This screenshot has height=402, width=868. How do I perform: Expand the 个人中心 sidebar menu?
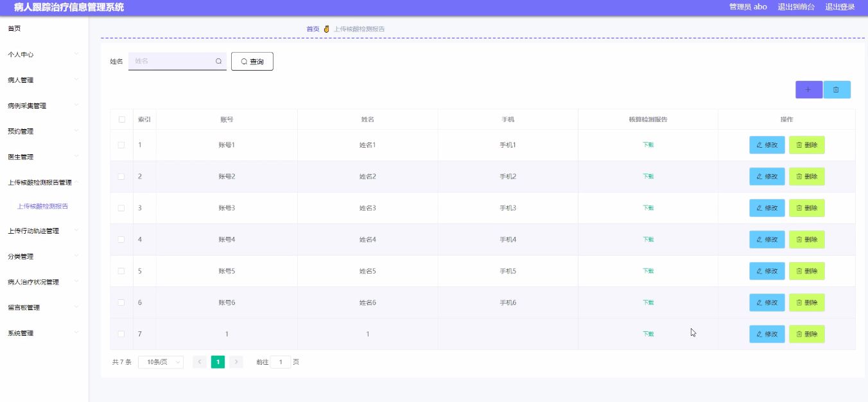[x=44, y=55]
